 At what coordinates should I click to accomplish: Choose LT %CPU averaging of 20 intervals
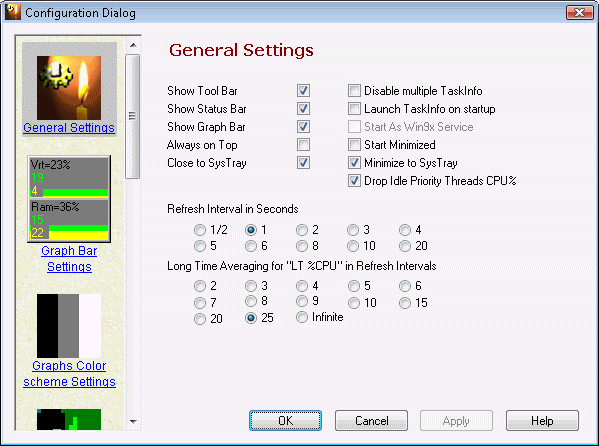[x=200, y=319]
